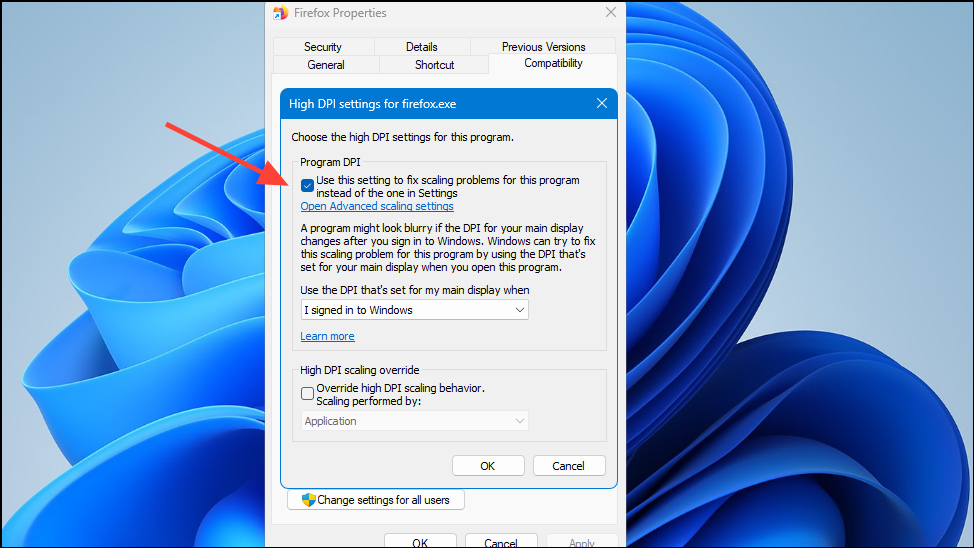
Task: Click Change settings for all users
Action: coord(376,500)
